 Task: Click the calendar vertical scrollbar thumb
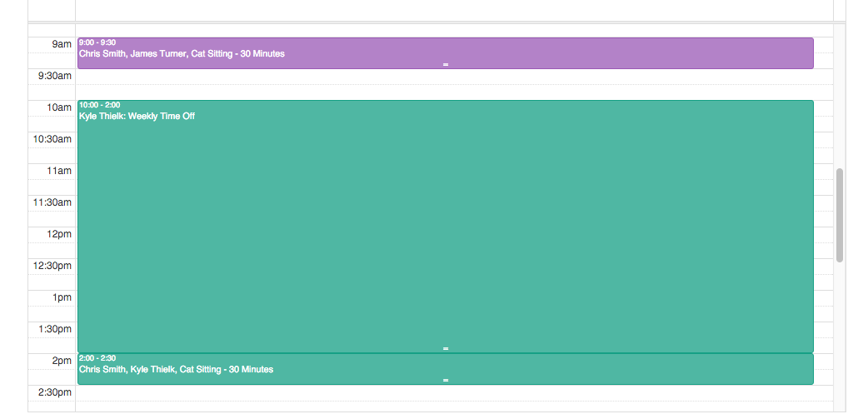pos(839,215)
